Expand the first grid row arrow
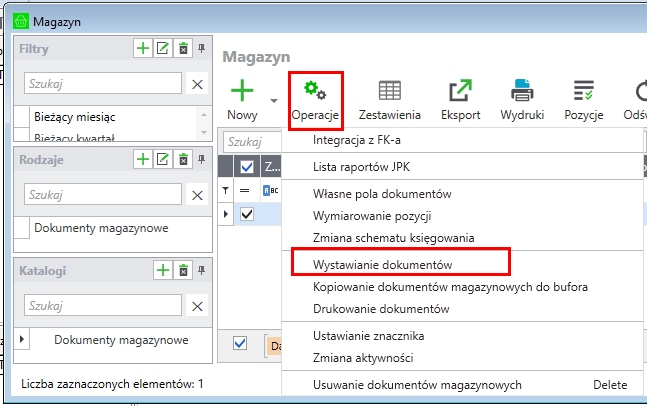647x406 pixels. 225,213
